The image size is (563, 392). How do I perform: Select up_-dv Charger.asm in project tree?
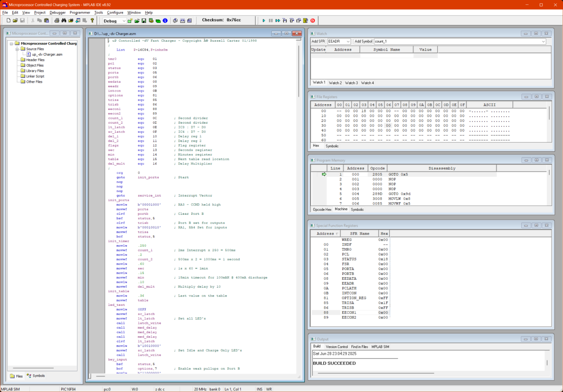click(x=47, y=55)
